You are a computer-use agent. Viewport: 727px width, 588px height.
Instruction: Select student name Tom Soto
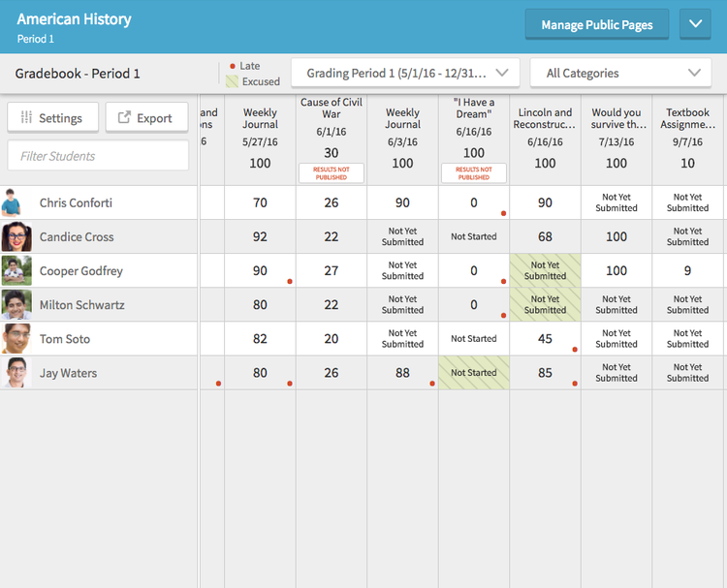[x=65, y=339]
